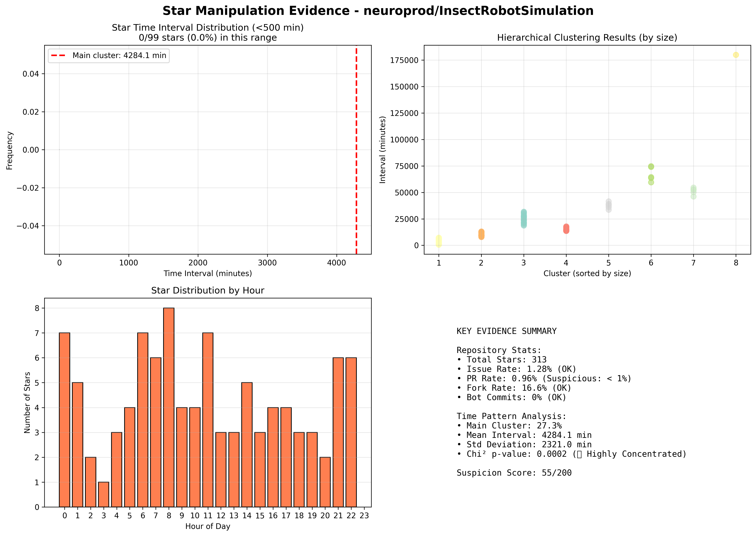Click the teal cluster 3 points
Viewport: 756px width, 536px height.
tap(524, 219)
